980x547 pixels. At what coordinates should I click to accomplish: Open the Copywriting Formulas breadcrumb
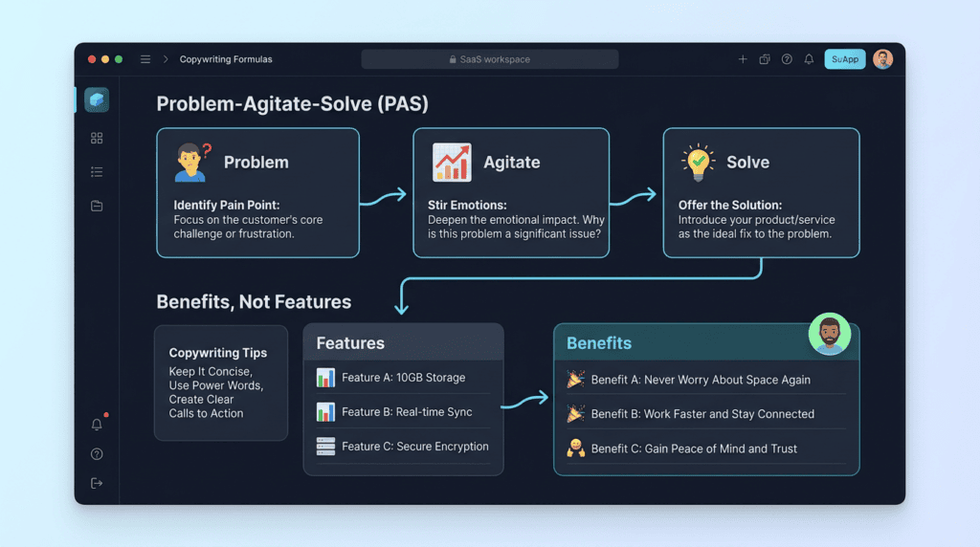pos(226,59)
